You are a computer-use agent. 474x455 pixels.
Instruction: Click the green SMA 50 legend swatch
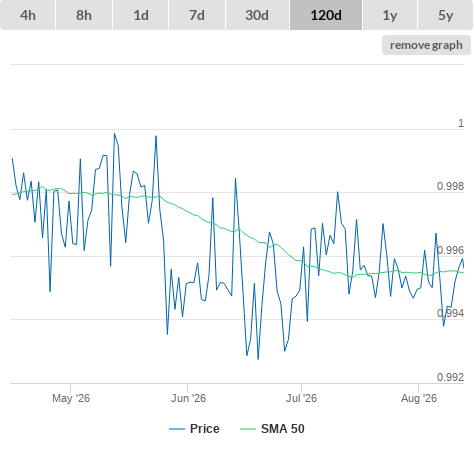(x=248, y=429)
